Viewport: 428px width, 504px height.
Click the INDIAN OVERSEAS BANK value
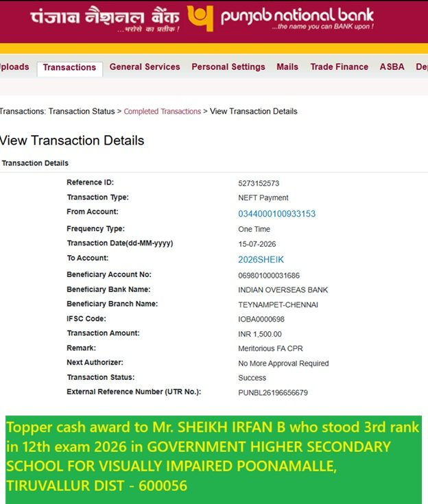(283, 290)
